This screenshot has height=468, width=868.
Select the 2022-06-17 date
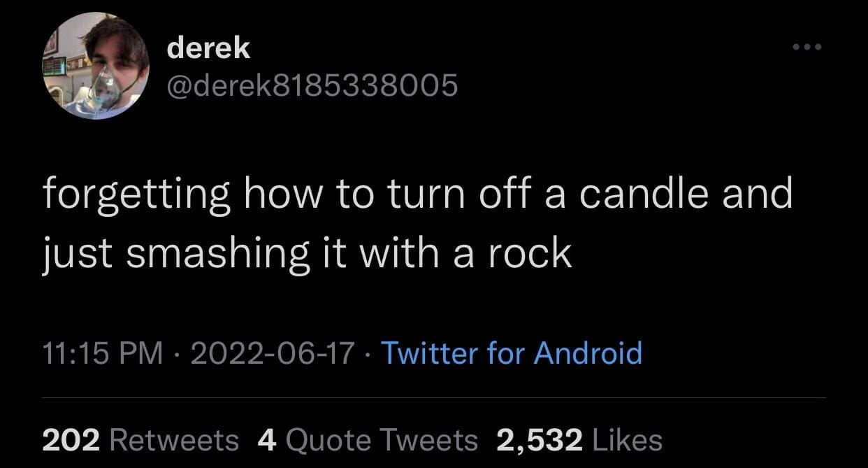pyautogui.click(x=271, y=353)
